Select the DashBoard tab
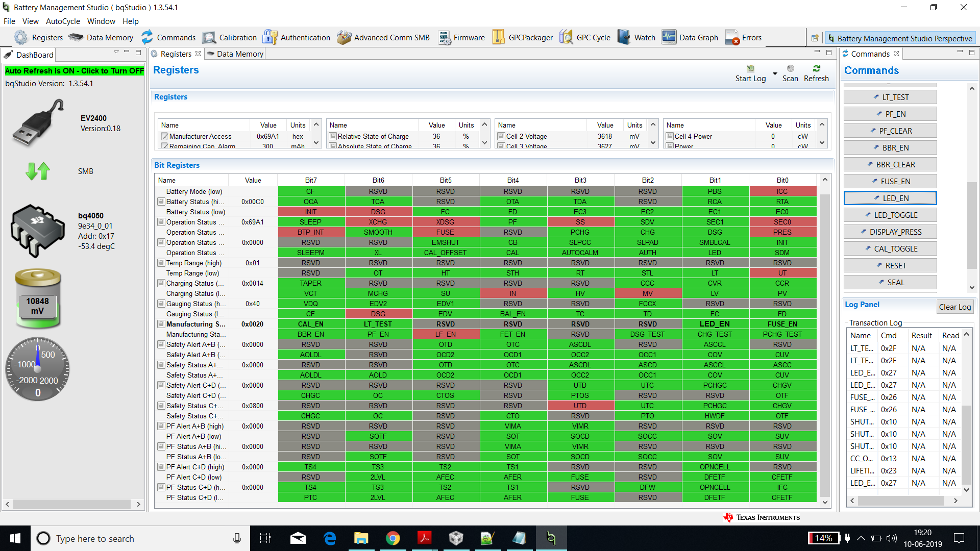Image resolution: width=980 pixels, height=551 pixels. coord(29,55)
